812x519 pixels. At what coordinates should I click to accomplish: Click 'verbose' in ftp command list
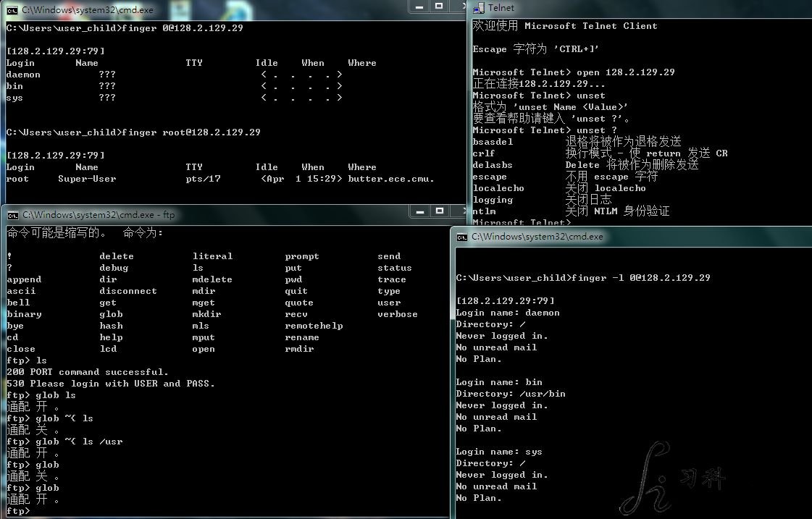[x=397, y=314]
